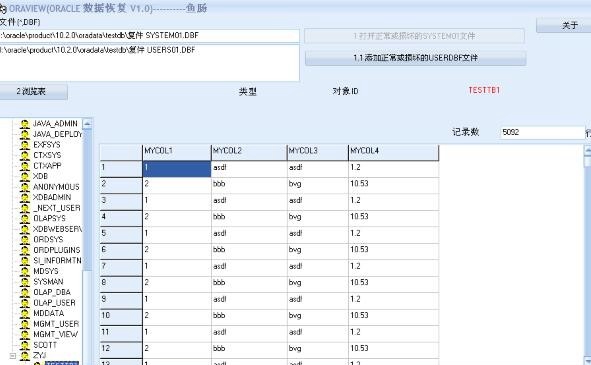Click the JAVA_ADMIN user icon
This screenshot has height=365, width=591.
(x=25, y=124)
